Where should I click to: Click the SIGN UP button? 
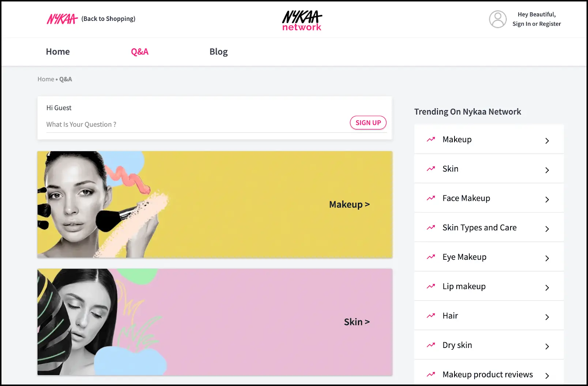point(368,123)
